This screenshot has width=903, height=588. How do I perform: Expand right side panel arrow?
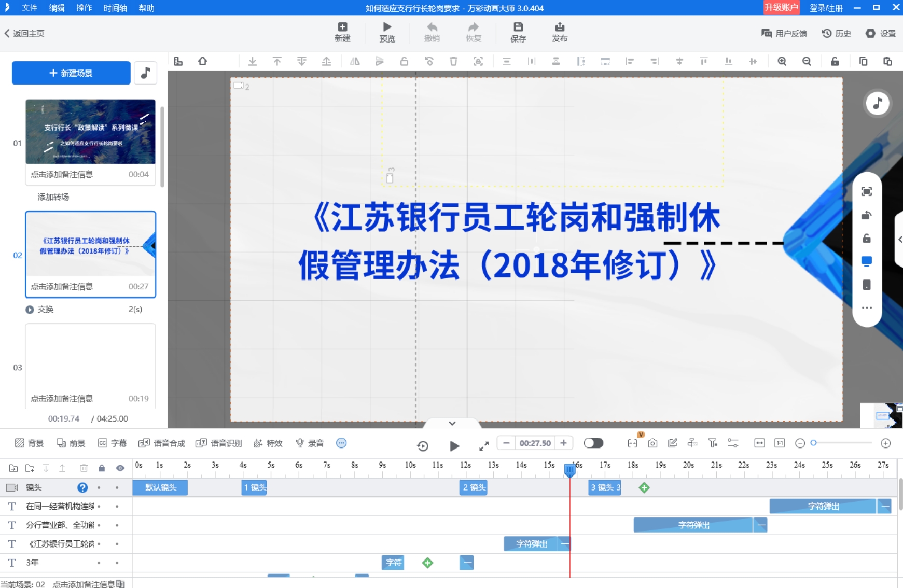(900, 239)
